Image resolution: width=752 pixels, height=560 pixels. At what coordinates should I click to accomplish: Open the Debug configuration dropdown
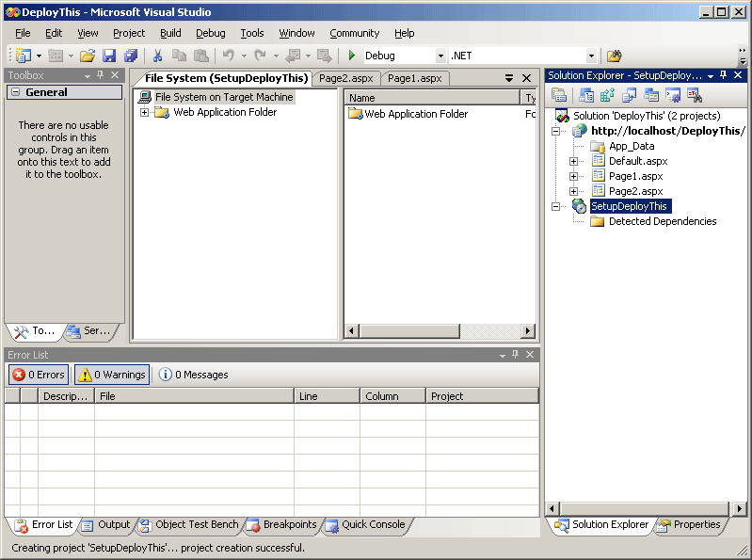tap(440, 56)
